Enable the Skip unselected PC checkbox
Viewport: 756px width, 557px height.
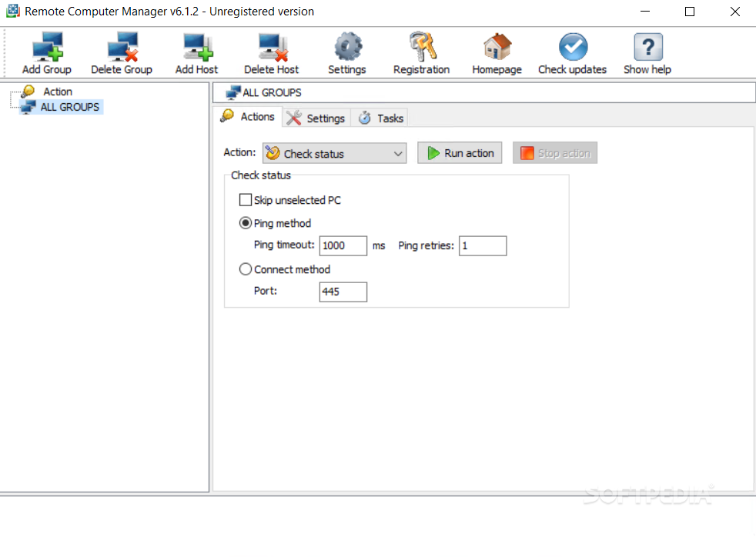coord(246,200)
